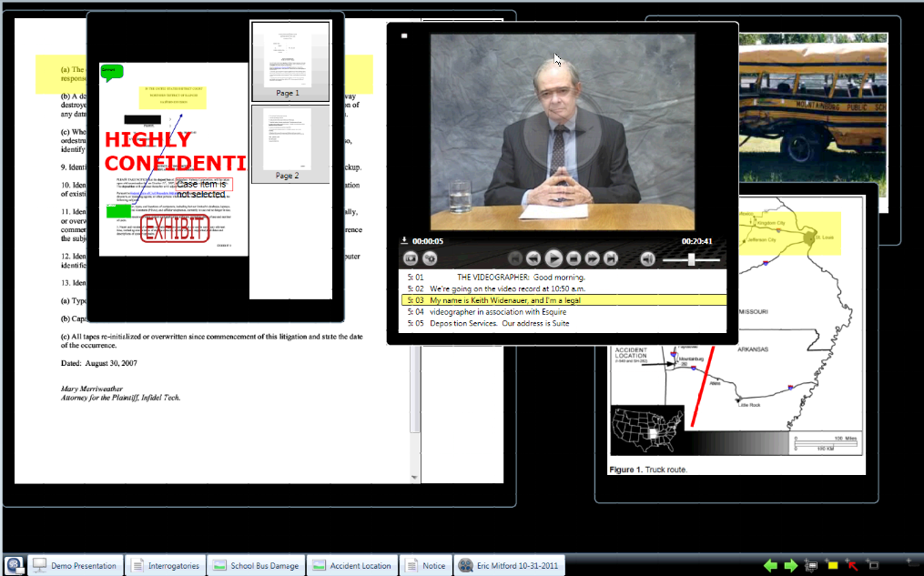Screen dimensions: 924x576
Task: Skip to the start of the video
Action: tap(514, 258)
